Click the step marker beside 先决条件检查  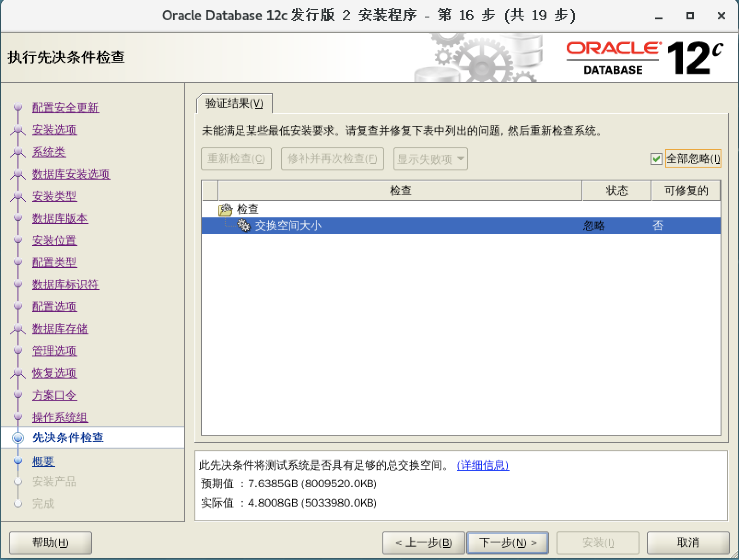[18, 437]
